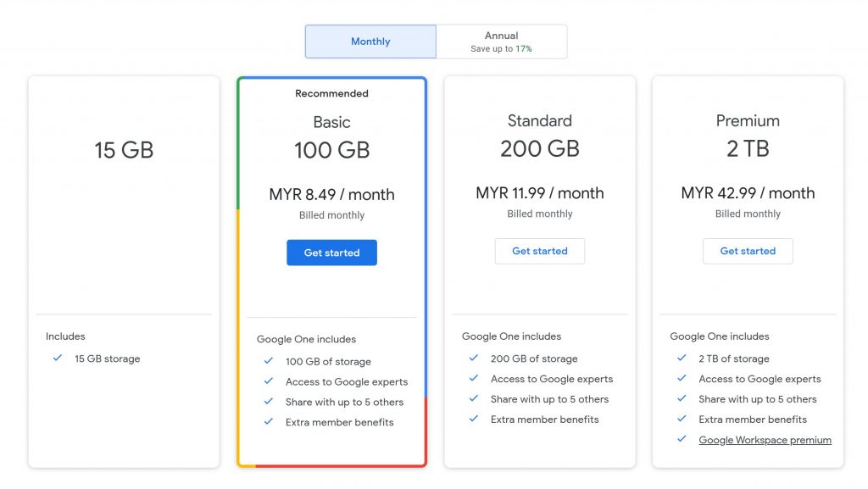The height and width of the screenshot is (489, 868).
Task: Click the checkmark beside 2 TB of storage
Action: [x=682, y=358]
